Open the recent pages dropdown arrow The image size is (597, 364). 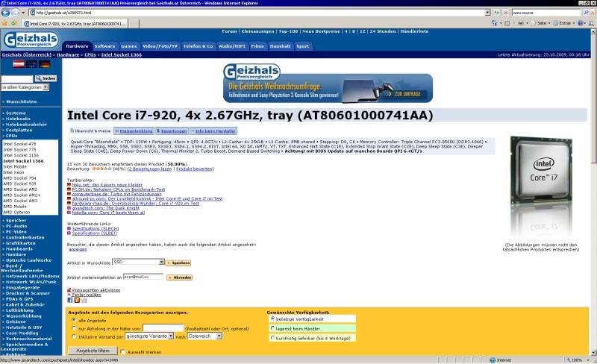(x=23, y=13)
